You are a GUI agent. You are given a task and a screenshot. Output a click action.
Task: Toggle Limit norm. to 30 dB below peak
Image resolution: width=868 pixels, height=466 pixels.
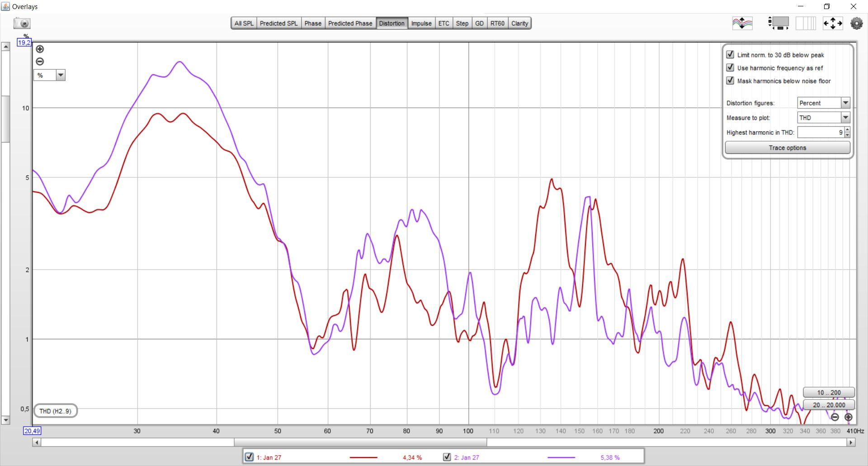tap(730, 55)
